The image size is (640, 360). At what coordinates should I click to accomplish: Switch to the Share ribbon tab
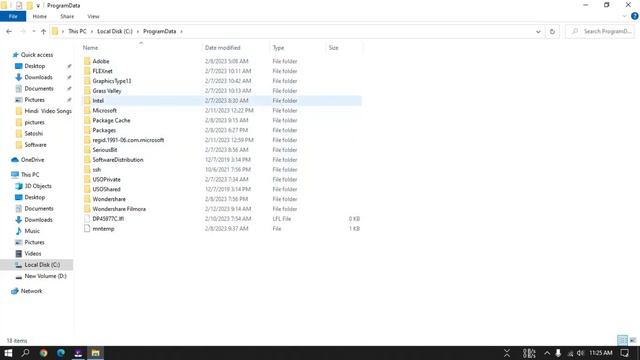tap(67, 16)
